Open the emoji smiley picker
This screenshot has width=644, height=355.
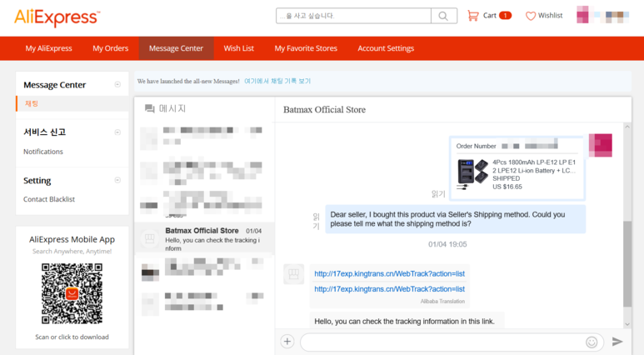(592, 342)
